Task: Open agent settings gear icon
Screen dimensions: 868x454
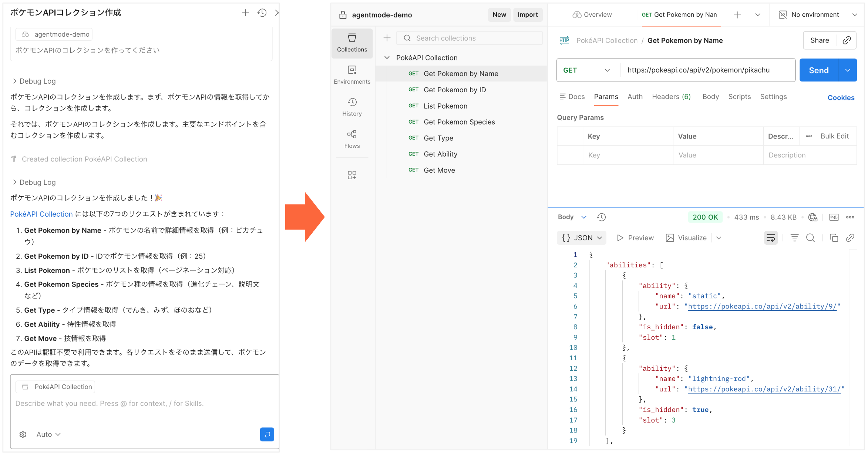Action: tap(23, 434)
